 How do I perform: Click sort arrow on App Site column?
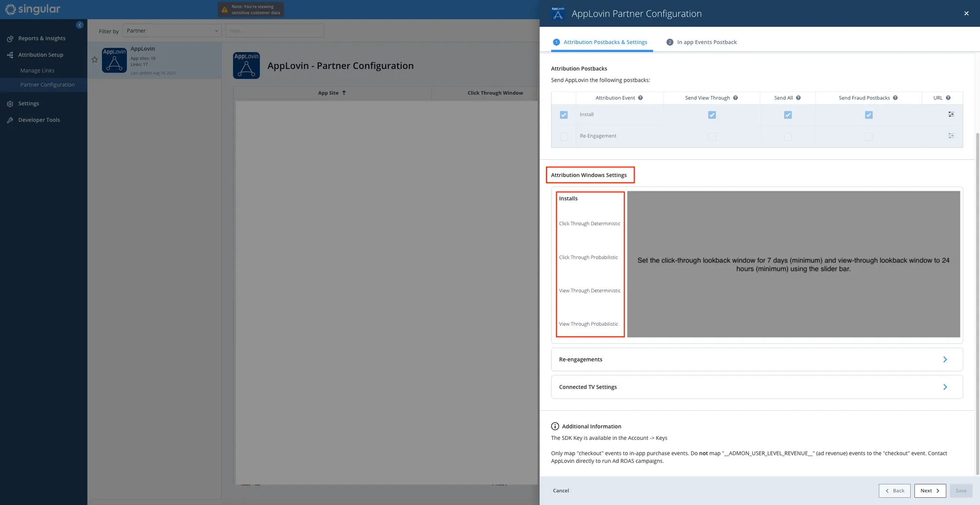[344, 93]
